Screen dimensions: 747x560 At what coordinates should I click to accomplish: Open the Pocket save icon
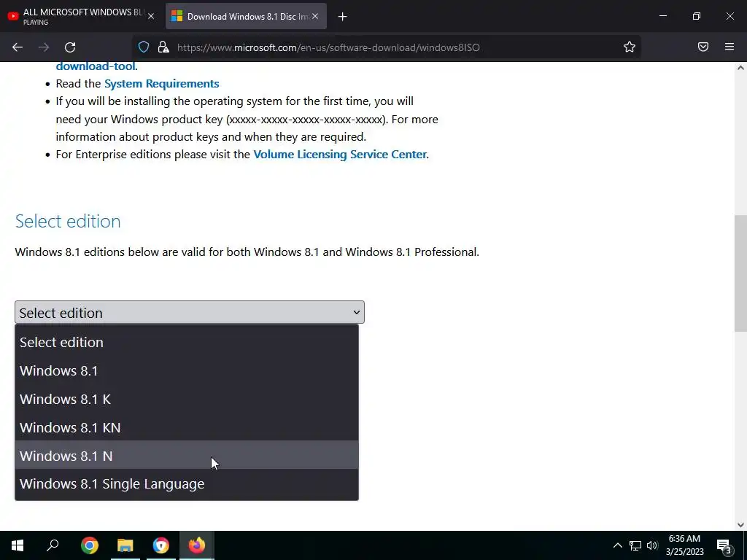click(x=703, y=47)
